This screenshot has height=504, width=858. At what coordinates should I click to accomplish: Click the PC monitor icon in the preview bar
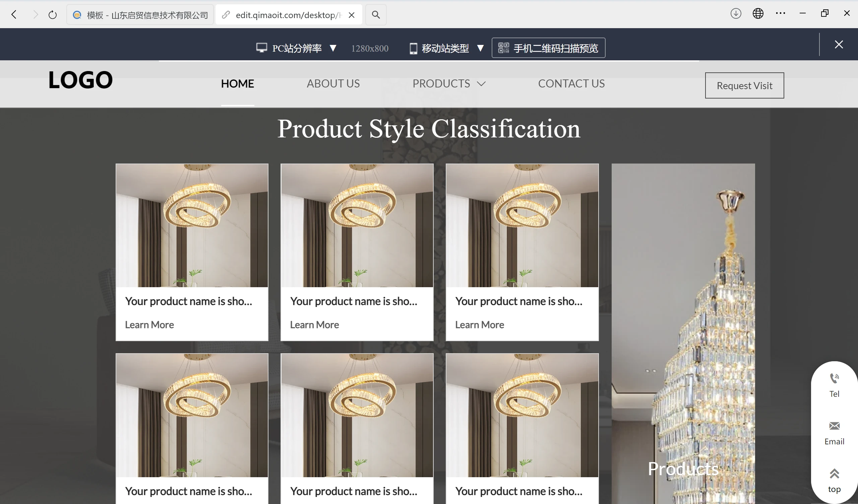pyautogui.click(x=261, y=48)
